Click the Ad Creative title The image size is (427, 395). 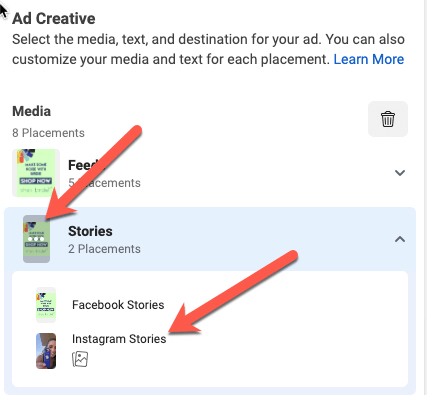click(54, 18)
